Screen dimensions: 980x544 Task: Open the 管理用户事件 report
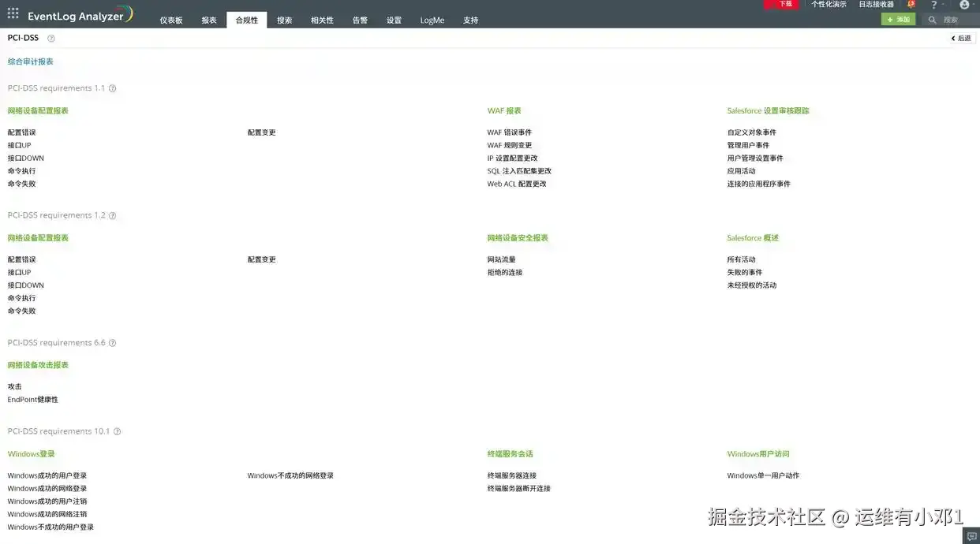(748, 145)
